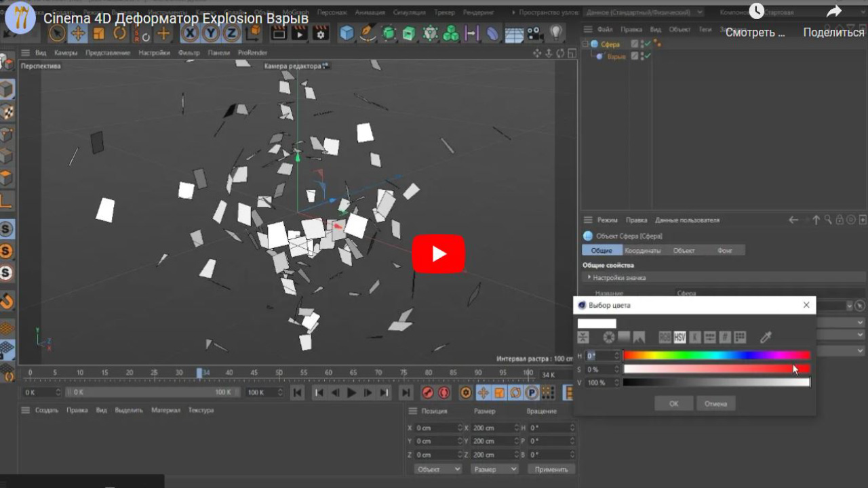The height and width of the screenshot is (488, 868).
Task: Open the spline Pen tool
Action: [x=368, y=33]
